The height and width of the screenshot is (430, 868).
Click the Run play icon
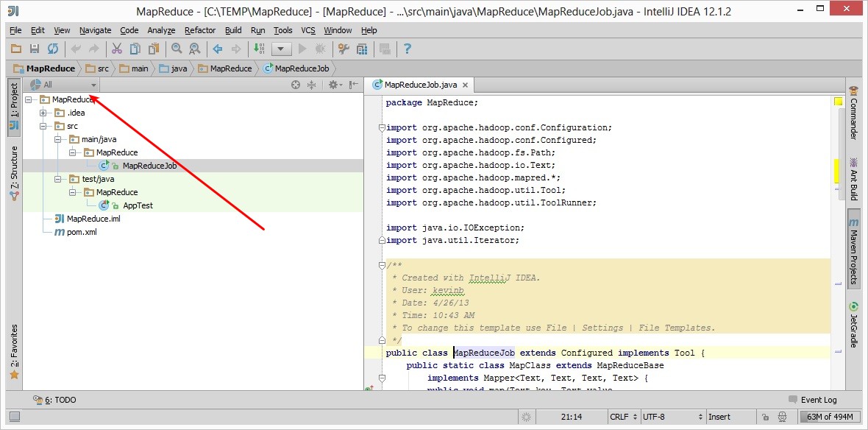click(302, 49)
